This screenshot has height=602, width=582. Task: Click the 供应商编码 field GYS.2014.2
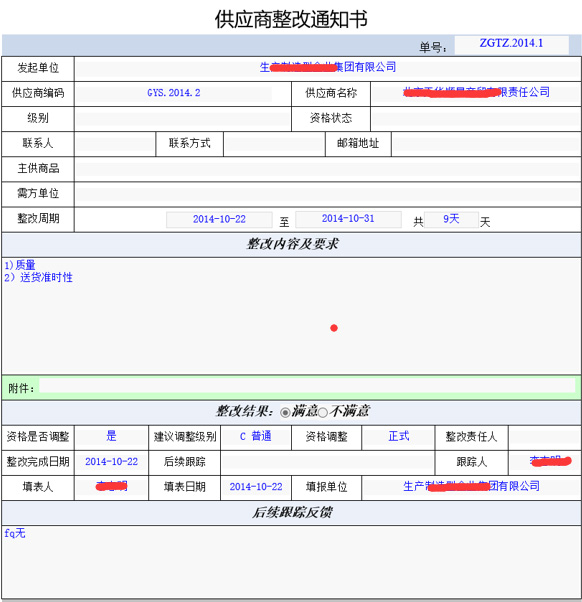click(174, 93)
